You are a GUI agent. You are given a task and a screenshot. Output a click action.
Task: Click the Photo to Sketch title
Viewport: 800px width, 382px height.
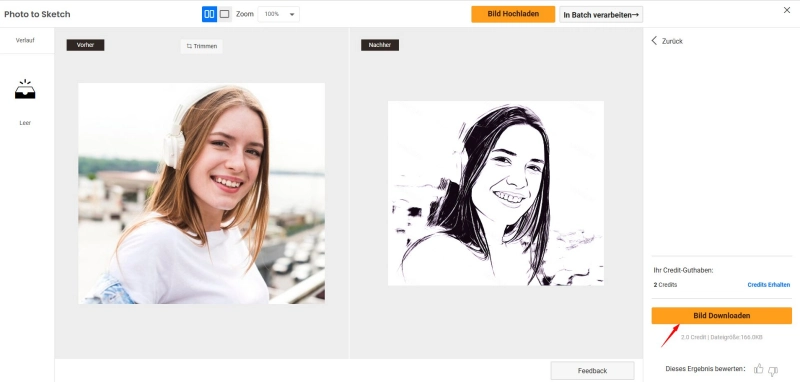pos(37,14)
